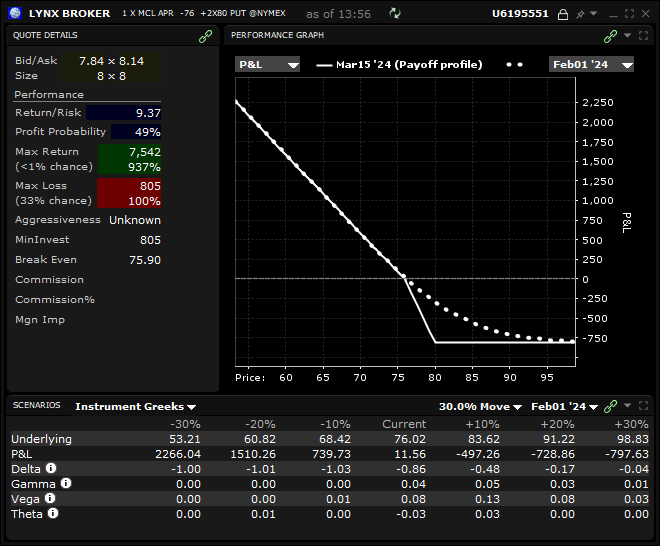
Task: Open the P&L graph type dropdown
Action: click(267, 64)
